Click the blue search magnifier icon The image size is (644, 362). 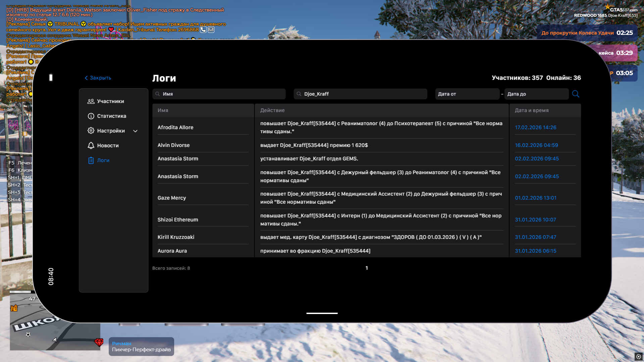[576, 94]
